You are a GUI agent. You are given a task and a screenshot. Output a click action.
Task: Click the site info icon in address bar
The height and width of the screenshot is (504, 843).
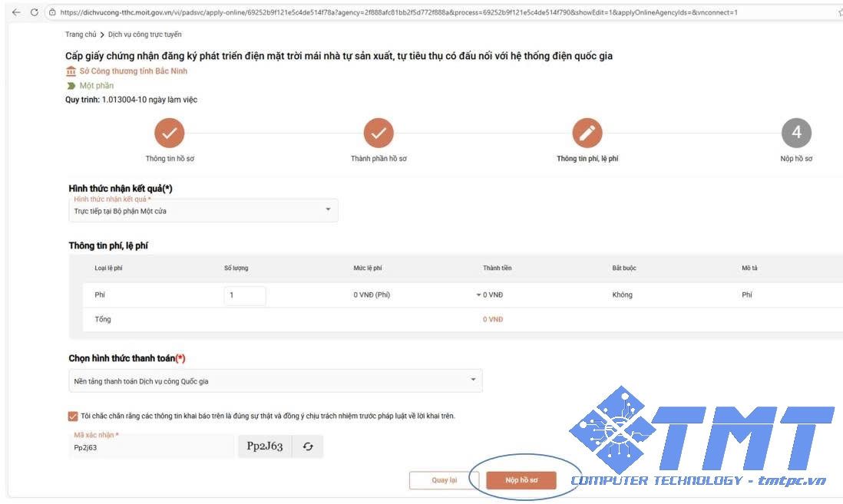(52, 12)
